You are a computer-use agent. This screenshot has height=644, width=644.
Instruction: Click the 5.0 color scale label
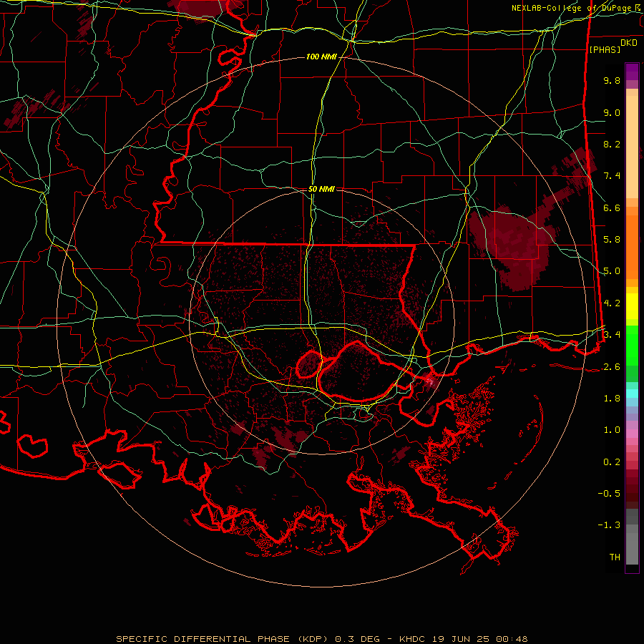click(x=612, y=271)
